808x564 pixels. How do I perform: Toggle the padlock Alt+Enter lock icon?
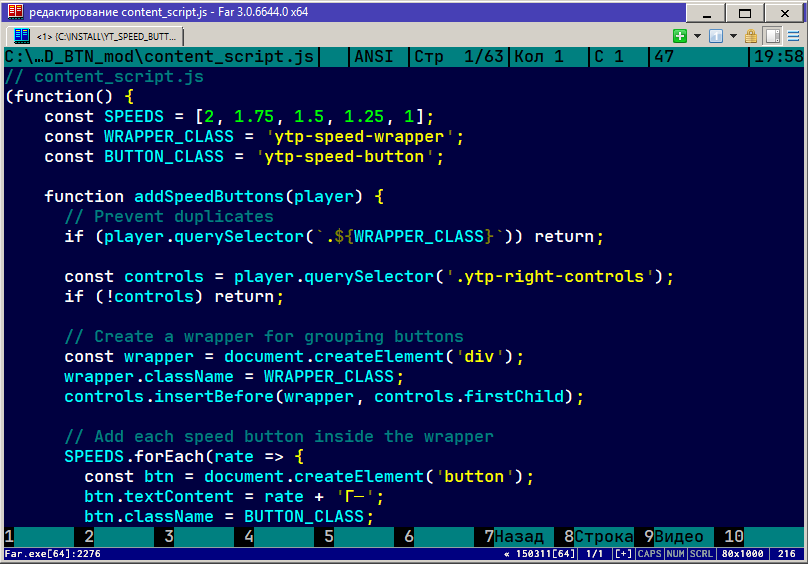coord(751,36)
